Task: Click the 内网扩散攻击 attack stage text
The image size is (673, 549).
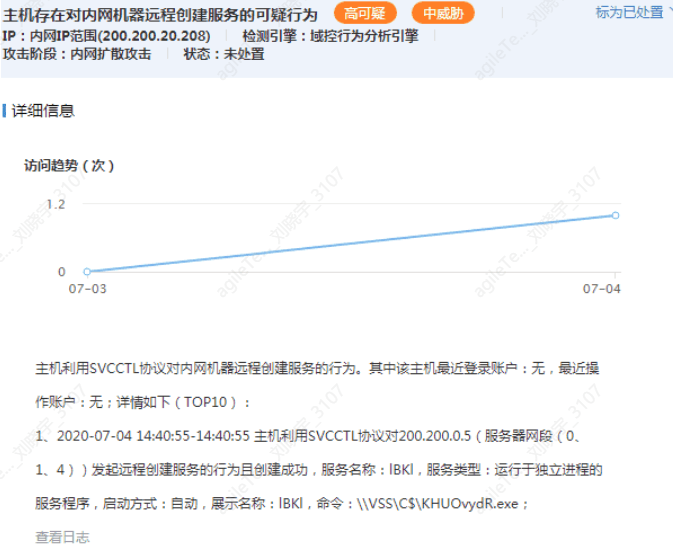Action: [110, 54]
